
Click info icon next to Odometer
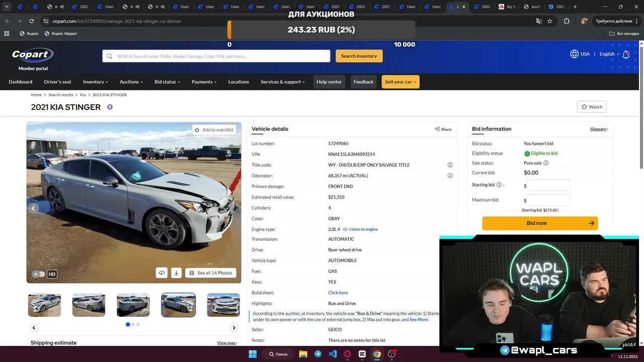click(x=450, y=175)
